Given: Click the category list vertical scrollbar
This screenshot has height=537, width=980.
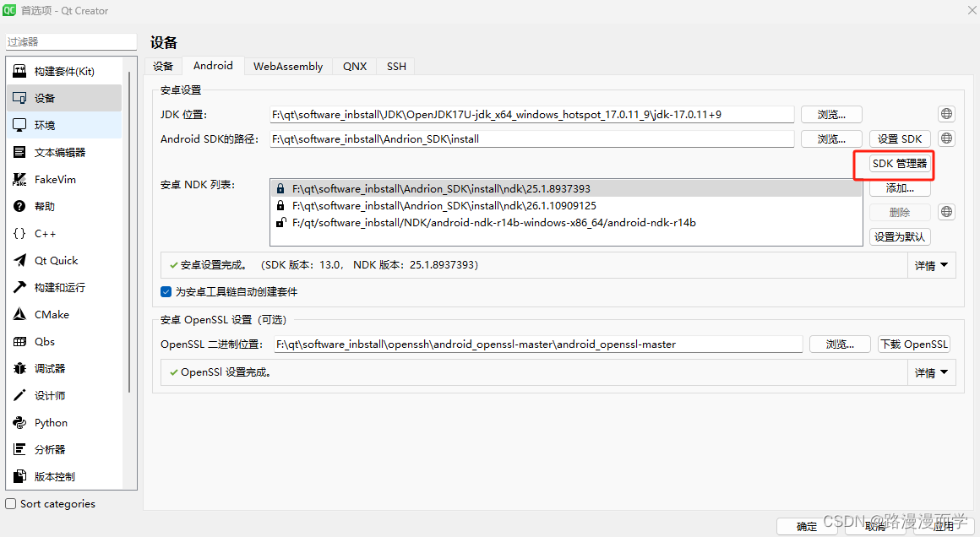Looking at the screenshot, I should pyautogui.click(x=129, y=232).
